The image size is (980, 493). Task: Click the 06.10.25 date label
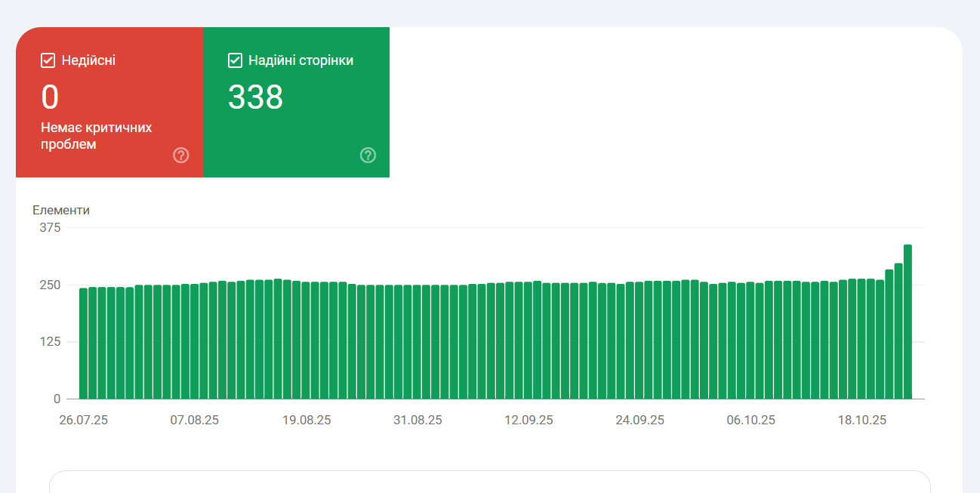pyautogui.click(x=751, y=421)
